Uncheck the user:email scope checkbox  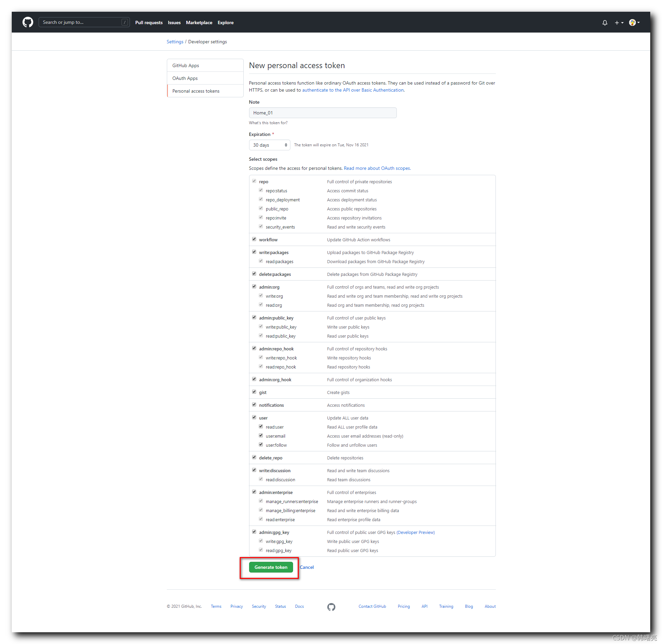coord(261,435)
